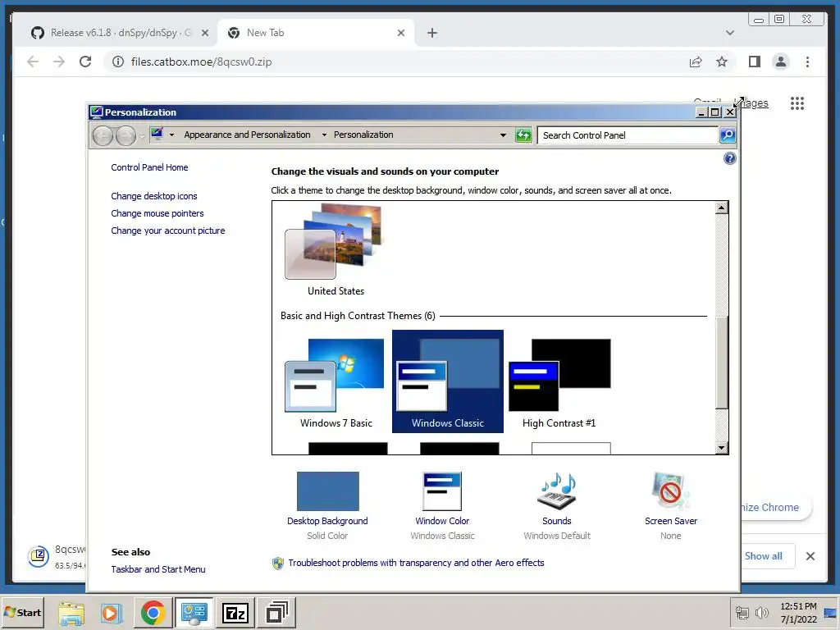
Task: Open Change desktop icons link
Action: (153, 196)
